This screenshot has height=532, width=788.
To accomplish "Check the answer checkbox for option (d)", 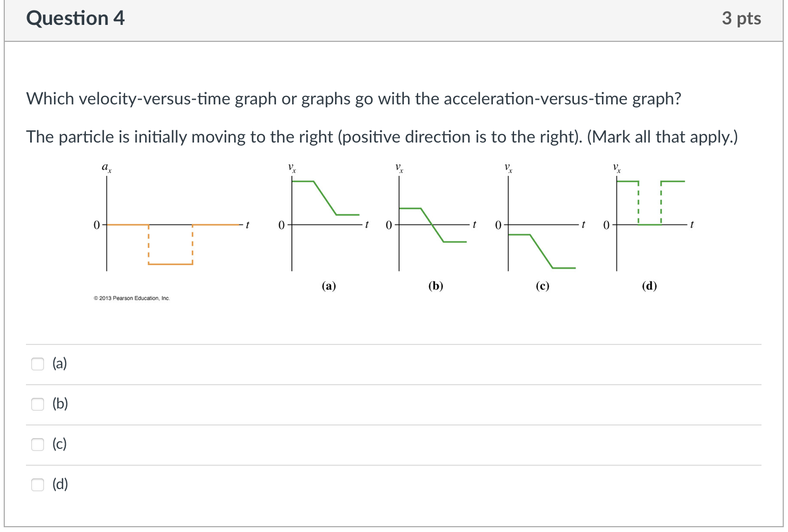I will tap(37, 485).
